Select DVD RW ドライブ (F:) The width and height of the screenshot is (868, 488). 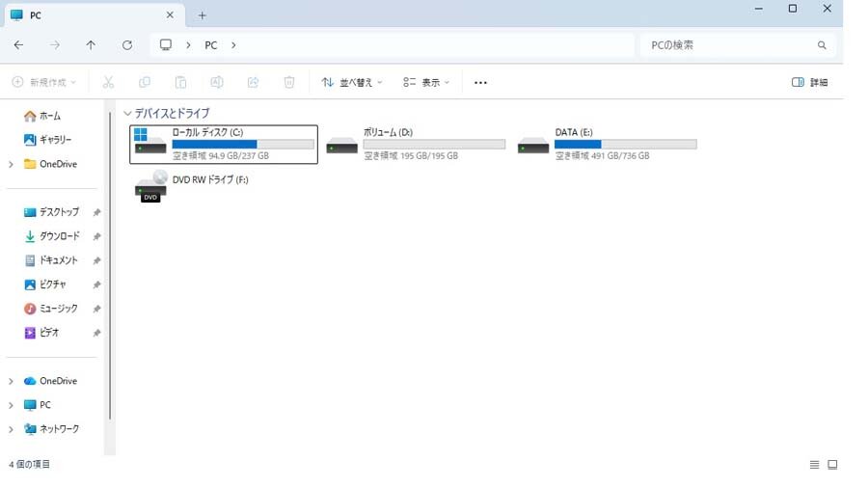tap(192, 187)
